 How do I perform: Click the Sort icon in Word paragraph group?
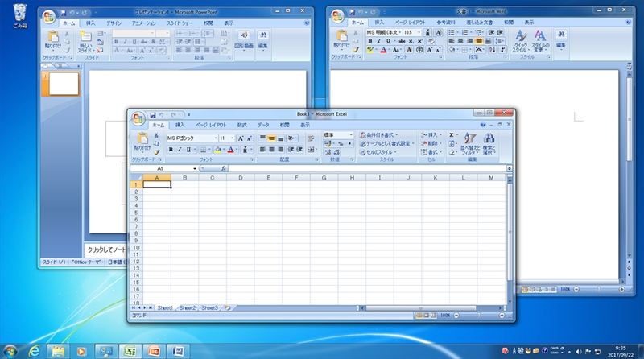[x=492, y=50]
